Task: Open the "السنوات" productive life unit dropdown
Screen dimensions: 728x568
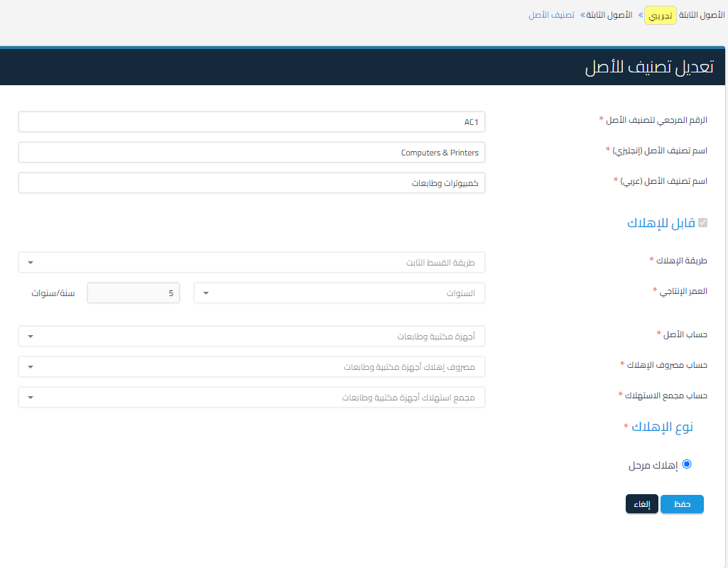Action: (x=339, y=293)
